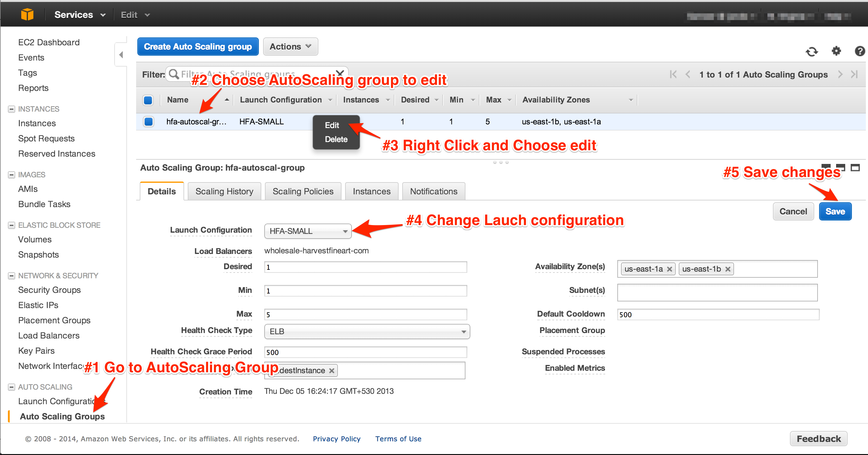Switch to the Details tab

(162, 191)
